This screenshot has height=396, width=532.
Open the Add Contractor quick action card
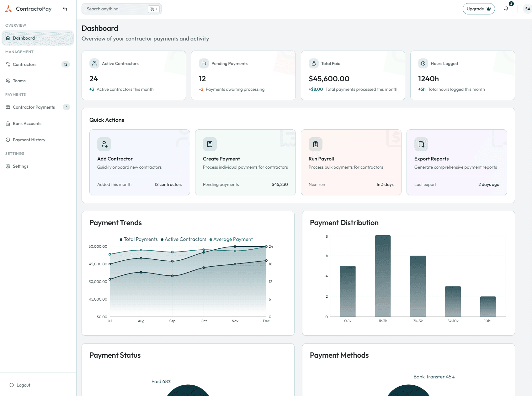(140, 162)
